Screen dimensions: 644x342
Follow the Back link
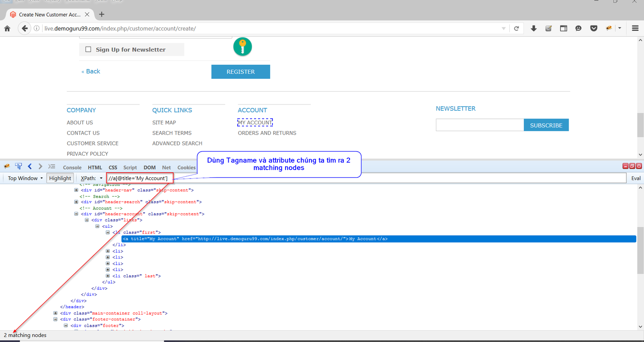[91, 71]
